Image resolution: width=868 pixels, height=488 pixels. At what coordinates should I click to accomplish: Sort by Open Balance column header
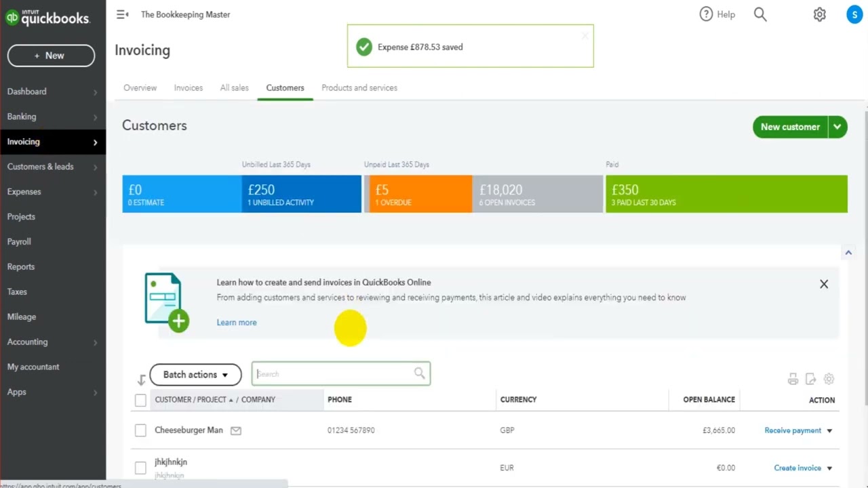[709, 400]
